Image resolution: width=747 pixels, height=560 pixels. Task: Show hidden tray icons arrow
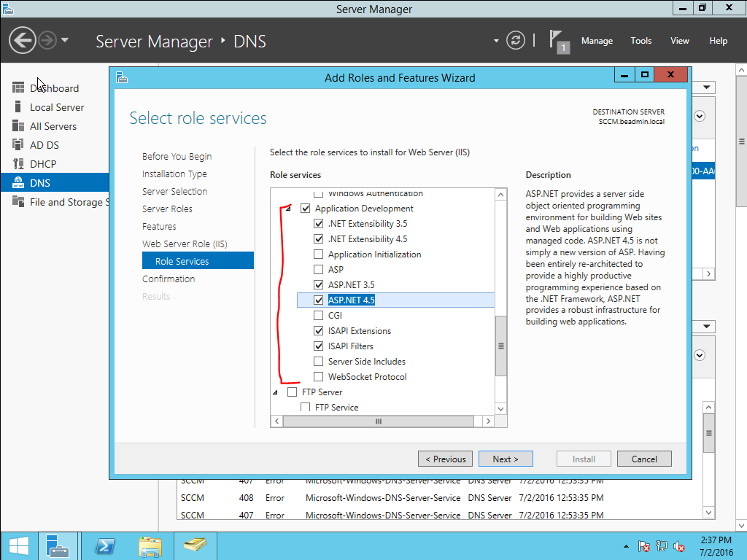[626, 546]
